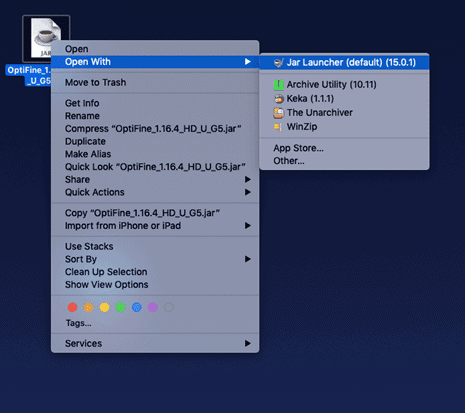Image resolution: width=465 pixels, height=413 pixels.
Task: Expand Import from iPhone or iPad arrow
Action: 248,226
